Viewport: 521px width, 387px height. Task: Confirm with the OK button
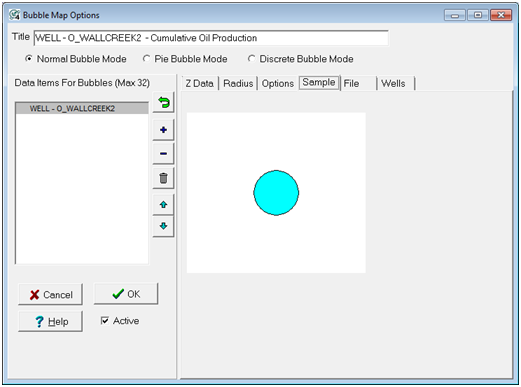(x=126, y=294)
